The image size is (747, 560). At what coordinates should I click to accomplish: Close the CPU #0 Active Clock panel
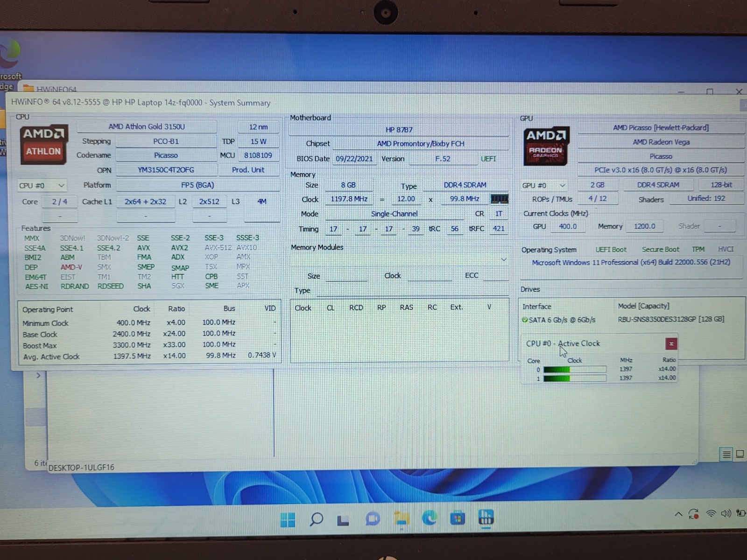671,344
